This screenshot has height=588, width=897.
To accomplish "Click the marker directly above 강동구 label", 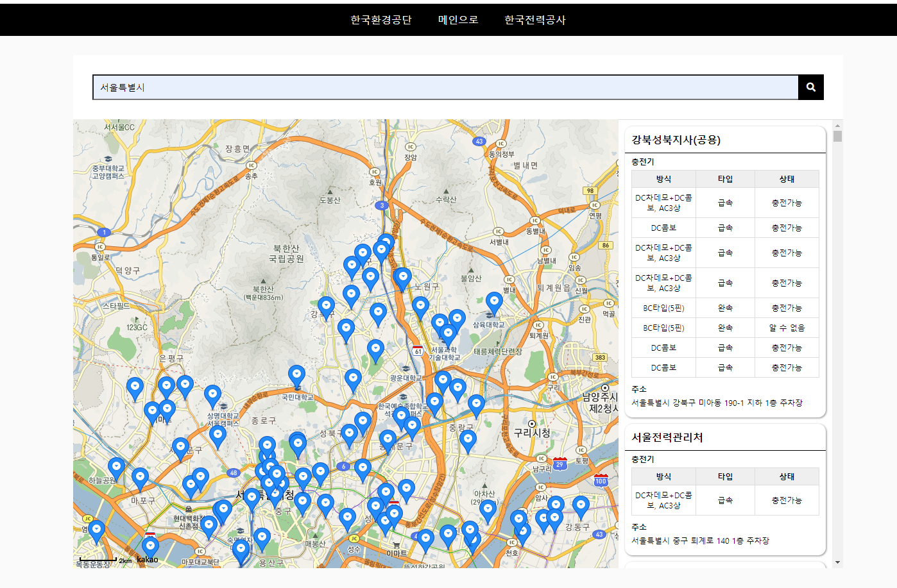I will [x=581, y=505].
